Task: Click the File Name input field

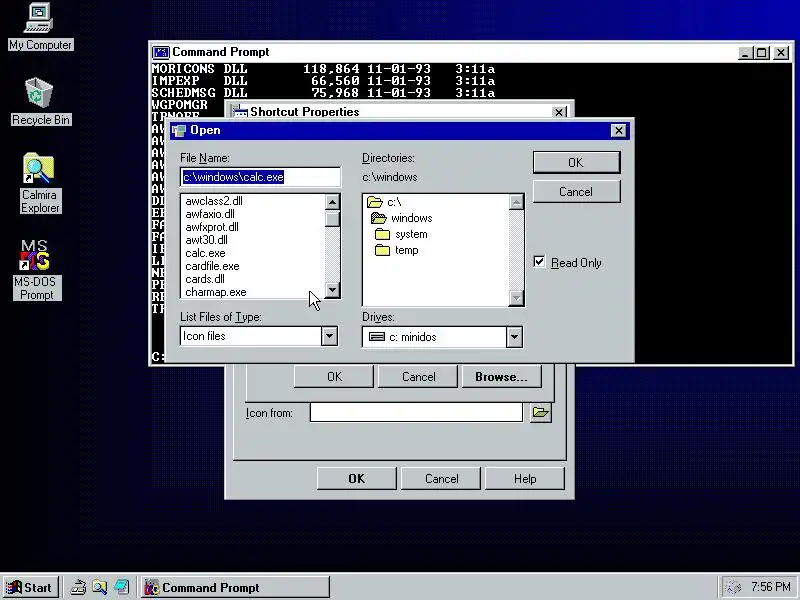Action: pyautogui.click(x=260, y=177)
